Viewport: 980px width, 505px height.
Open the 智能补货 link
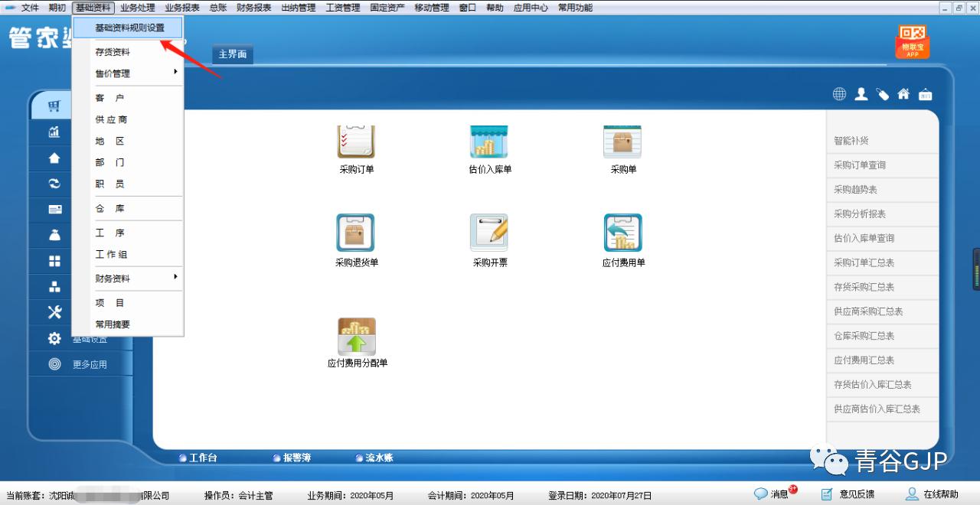851,141
